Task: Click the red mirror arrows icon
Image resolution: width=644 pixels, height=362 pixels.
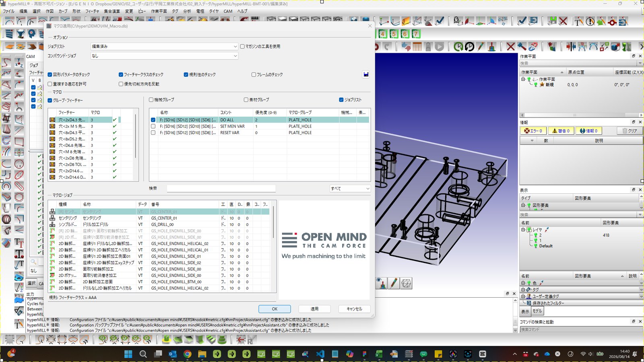Action: click(x=571, y=47)
